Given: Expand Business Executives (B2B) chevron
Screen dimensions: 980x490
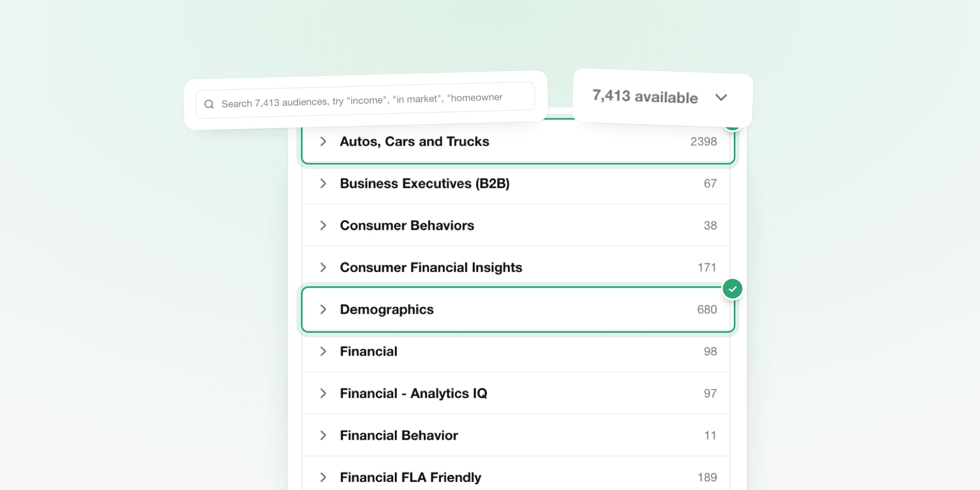Looking at the screenshot, I should (323, 184).
